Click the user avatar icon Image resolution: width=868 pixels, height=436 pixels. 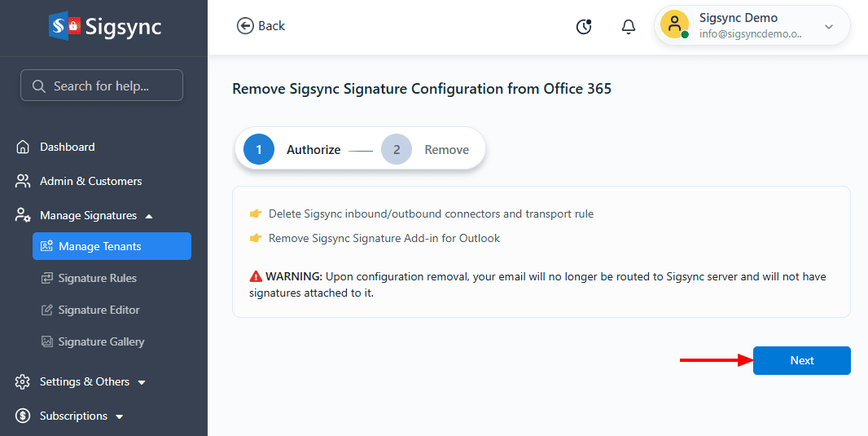click(x=674, y=25)
